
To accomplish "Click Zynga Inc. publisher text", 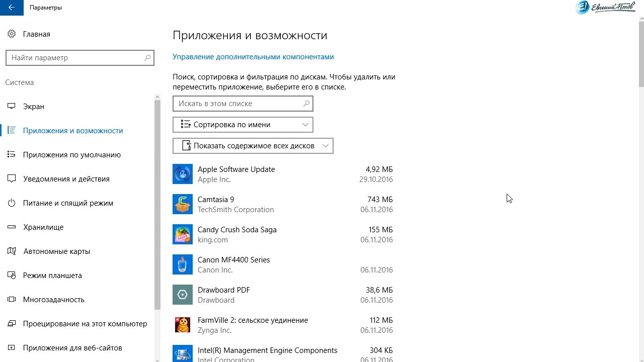I will (x=215, y=330).
